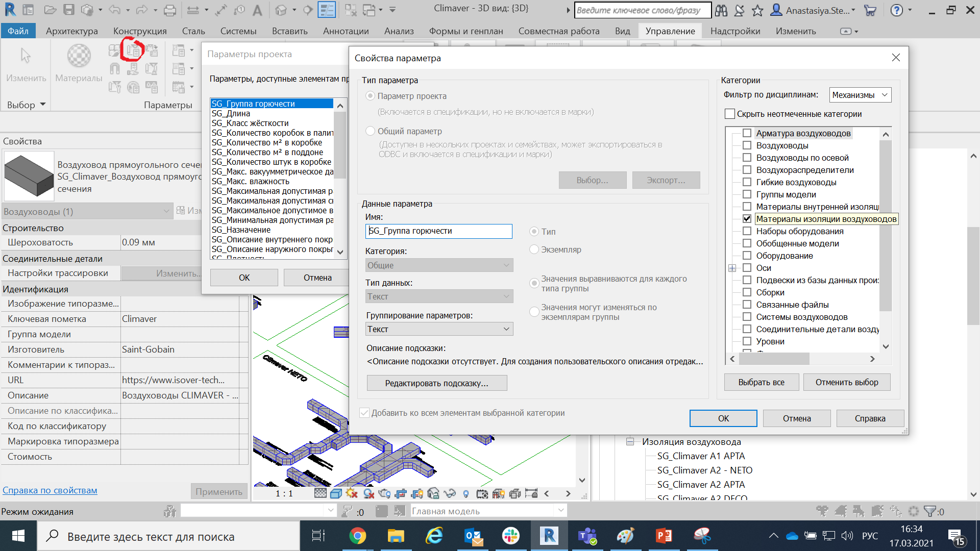Switch to the Надстройки ribbon tab
The image size is (980, 551).
tap(736, 31)
